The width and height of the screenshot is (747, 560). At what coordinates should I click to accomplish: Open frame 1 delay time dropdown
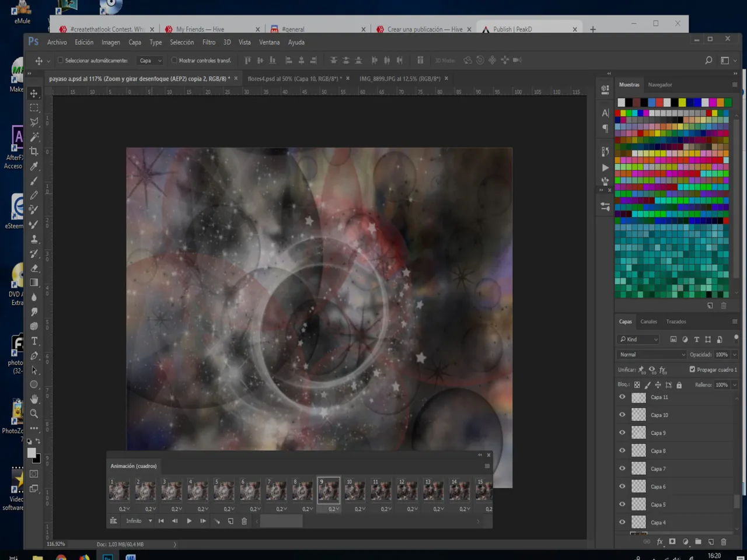click(124, 509)
